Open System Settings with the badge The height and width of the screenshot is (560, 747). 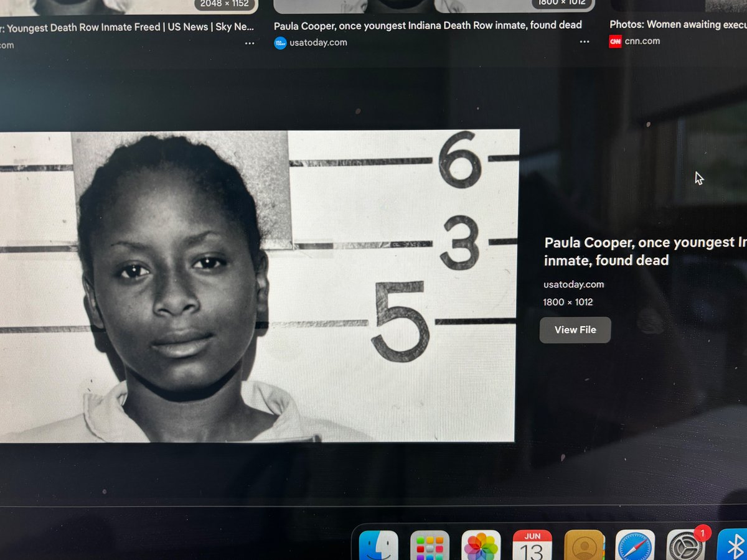tap(687, 544)
